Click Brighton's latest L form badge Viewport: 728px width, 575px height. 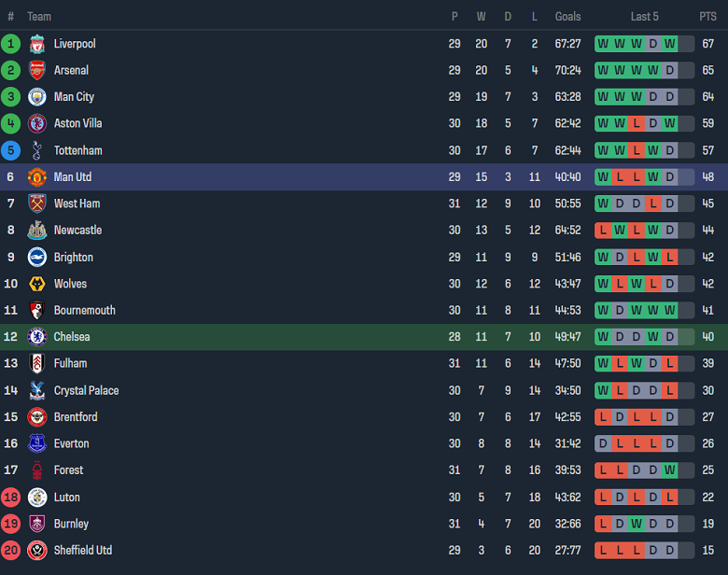669,257
